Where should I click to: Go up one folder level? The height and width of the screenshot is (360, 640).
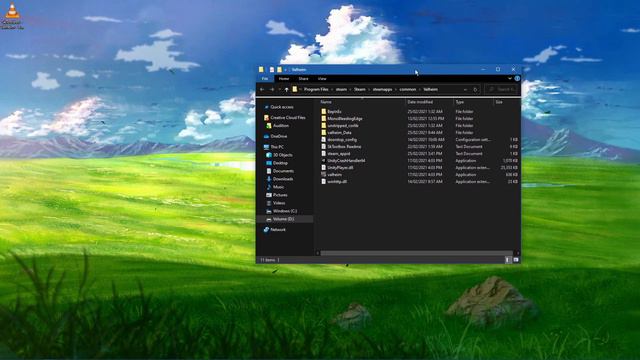tap(287, 89)
